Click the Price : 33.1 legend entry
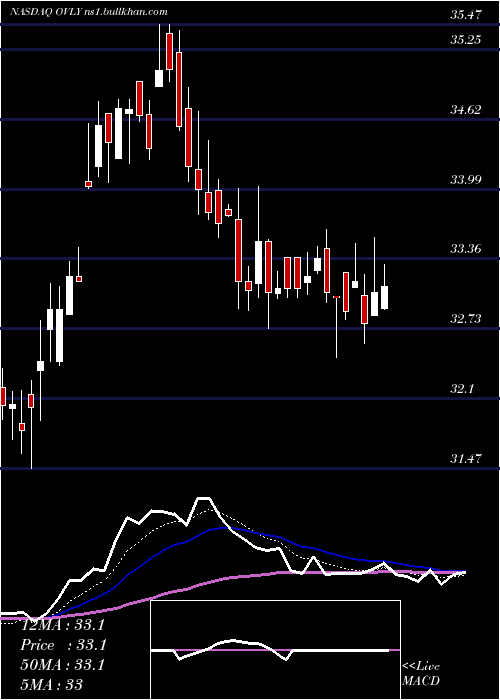 coord(62,645)
